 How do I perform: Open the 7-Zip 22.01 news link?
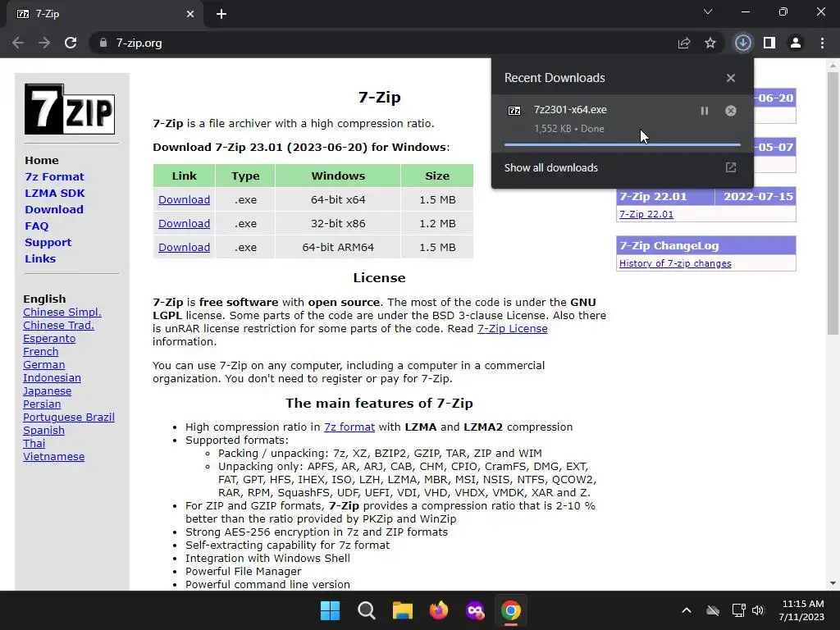646,214
